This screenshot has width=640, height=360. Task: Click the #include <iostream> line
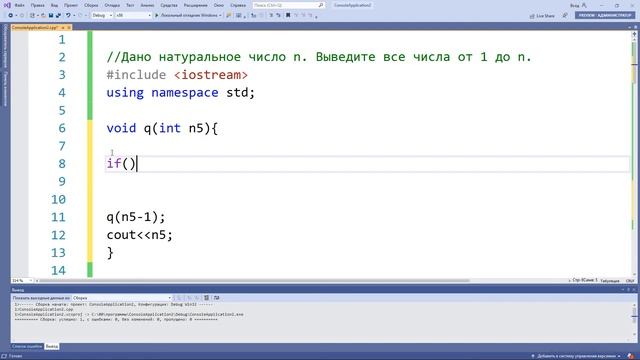[x=177, y=75]
